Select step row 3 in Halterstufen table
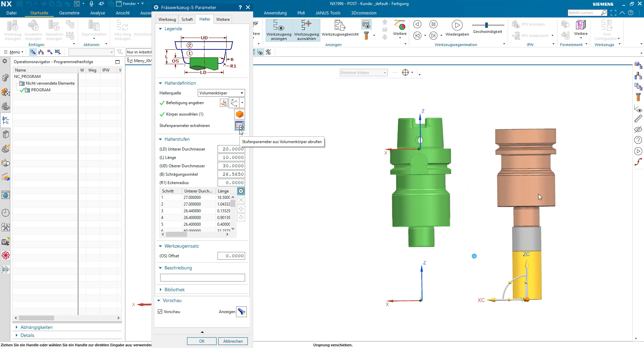Viewport: 644px width, 348px height. (195, 211)
